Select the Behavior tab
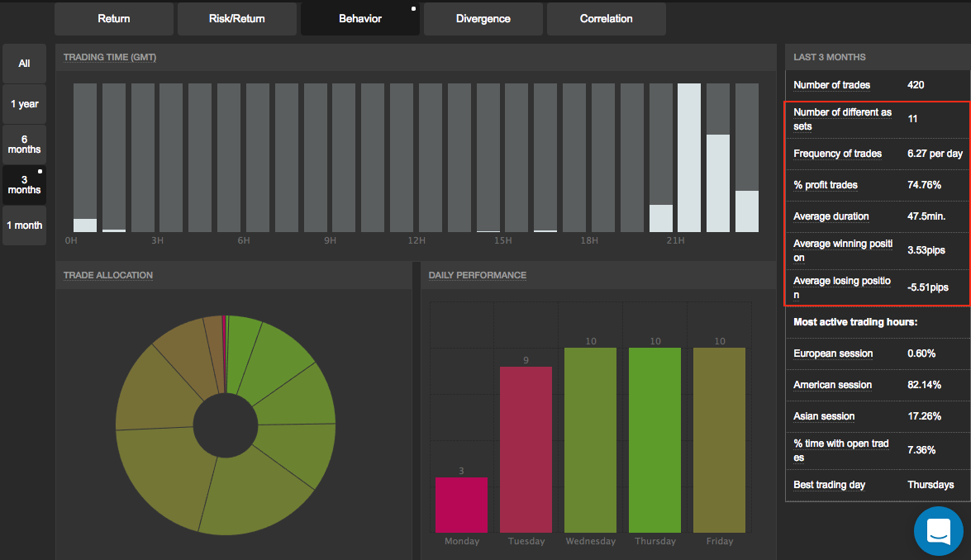Image resolution: width=971 pixels, height=560 pixels. tap(360, 19)
